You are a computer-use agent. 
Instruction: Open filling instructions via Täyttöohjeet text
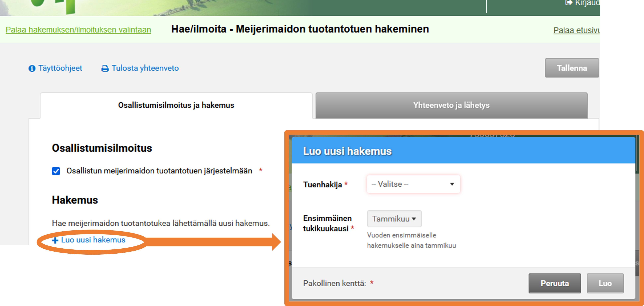click(60, 68)
